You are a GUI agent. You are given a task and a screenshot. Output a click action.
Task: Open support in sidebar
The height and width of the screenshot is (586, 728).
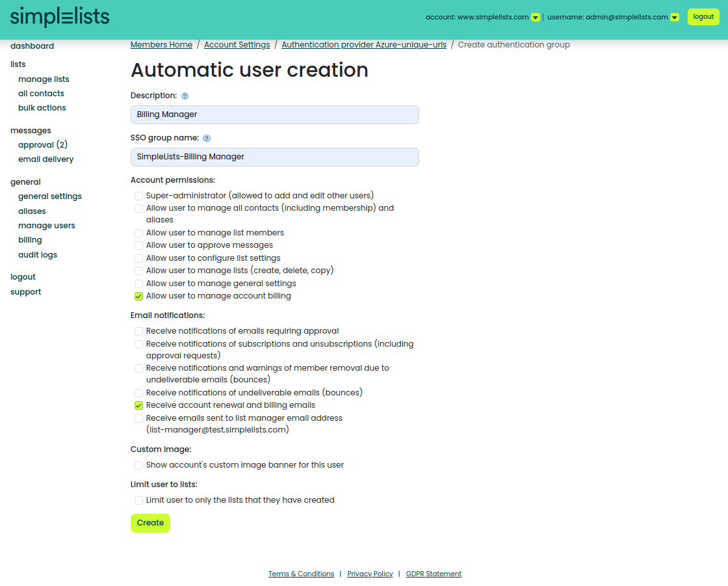[x=25, y=292]
